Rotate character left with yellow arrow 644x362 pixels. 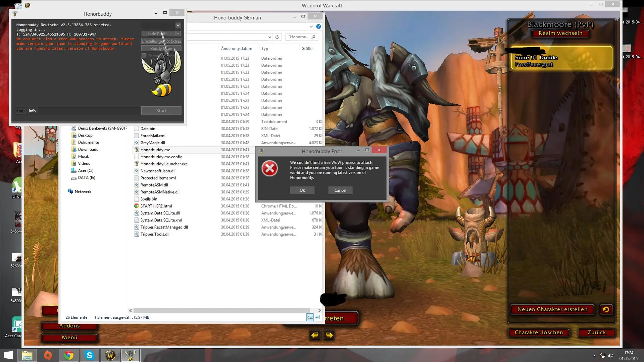click(x=315, y=335)
